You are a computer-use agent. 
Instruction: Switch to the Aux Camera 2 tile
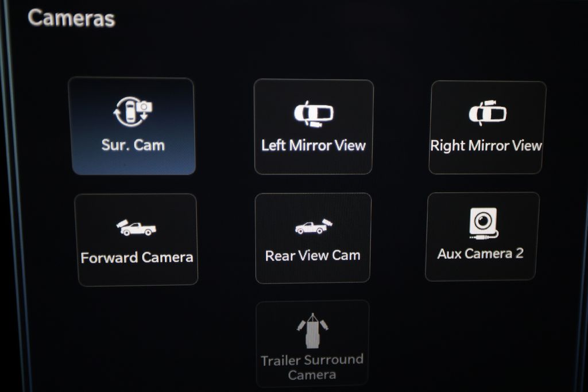pos(482,236)
